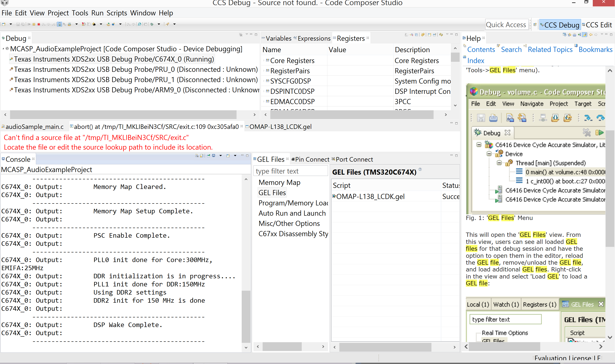Click Open Perspective icon beside CCS Debug
615x364 pixels.
535,25
